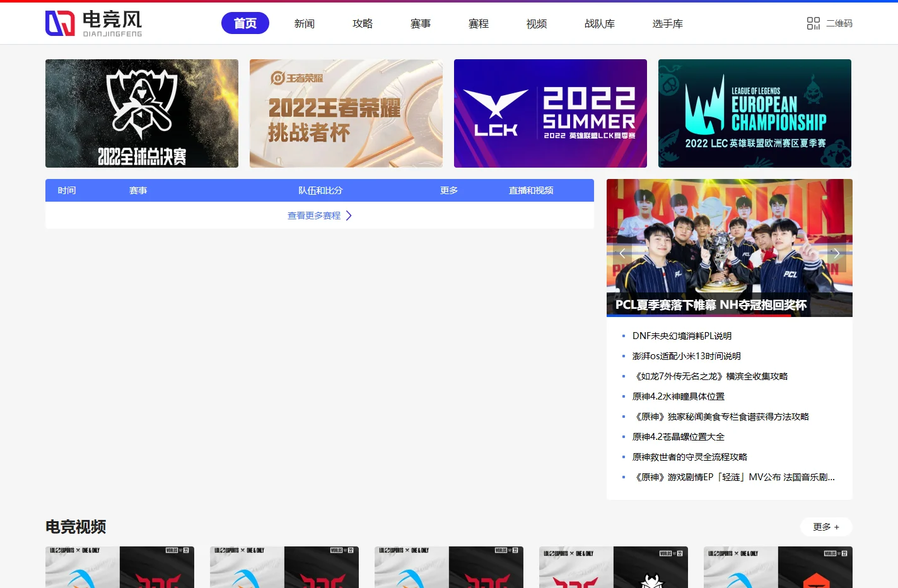Open article 游戏剧情EP「轻涟」MV公布
Image resolution: width=898 pixels, height=588 pixels.
(x=734, y=477)
